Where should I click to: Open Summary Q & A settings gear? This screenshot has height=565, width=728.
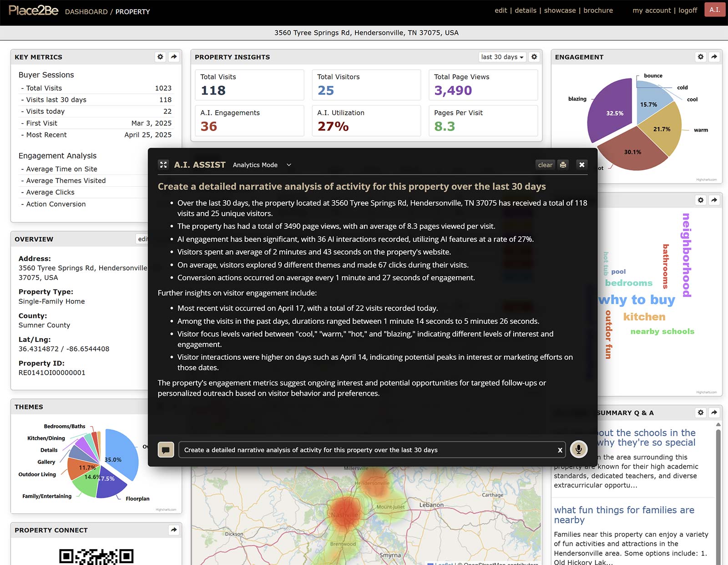tap(701, 412)
